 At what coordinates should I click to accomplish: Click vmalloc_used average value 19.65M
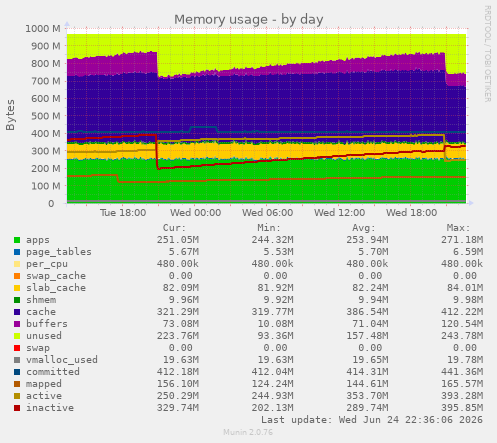pyautogui.click(x=370, y=360)
